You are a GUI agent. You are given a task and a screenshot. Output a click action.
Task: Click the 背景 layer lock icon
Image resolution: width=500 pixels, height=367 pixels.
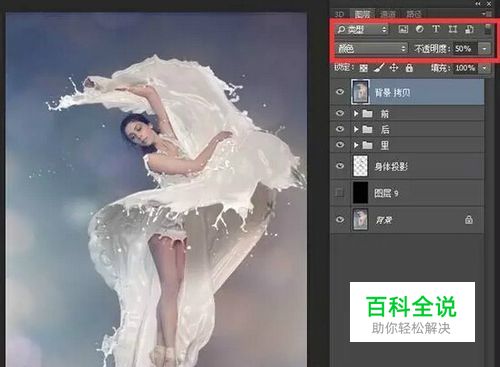tap(469, 220)
